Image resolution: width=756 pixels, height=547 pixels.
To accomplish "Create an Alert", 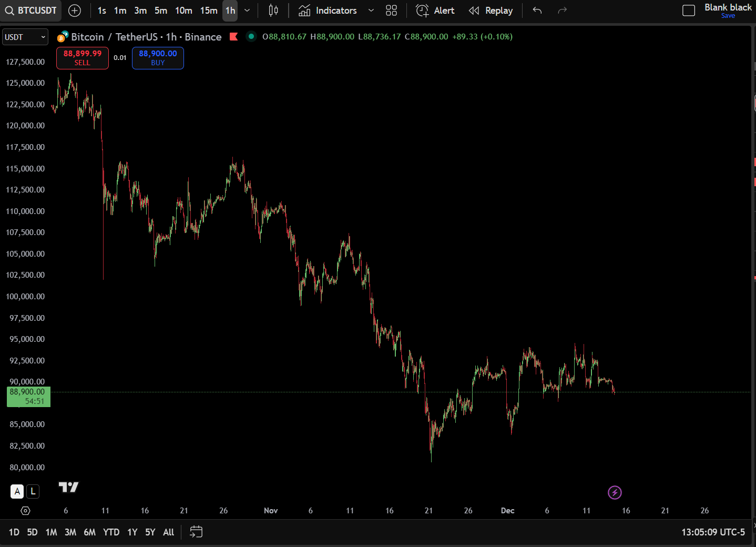I will pyautogui.click(x=435, y=11).
